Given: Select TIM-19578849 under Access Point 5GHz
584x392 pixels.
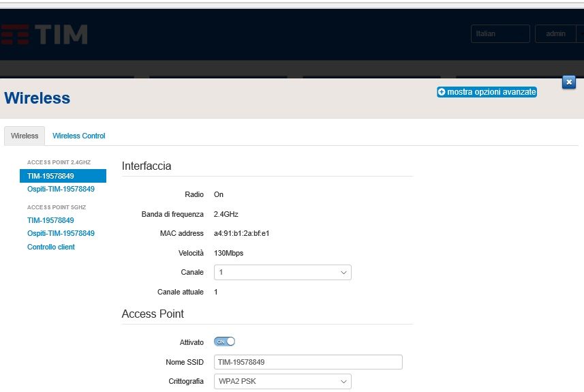Looking at the screenshot, I should pyautogui.click(x=50, y=220).
